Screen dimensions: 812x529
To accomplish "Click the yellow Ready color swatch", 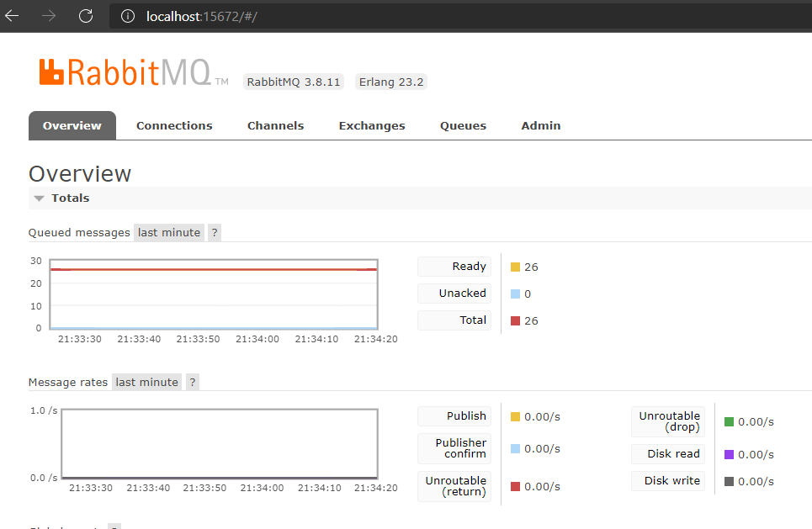I will (x=515, y=267).
